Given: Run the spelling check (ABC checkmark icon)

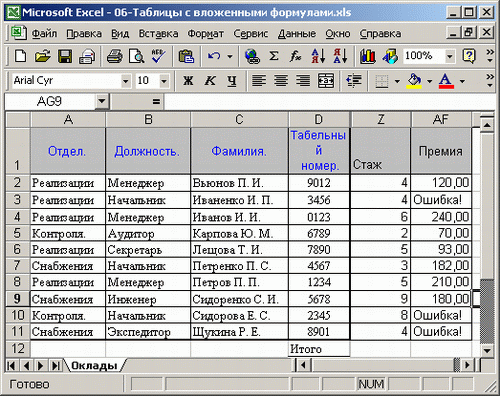Looking at the screenshot, I should click(x=158, y=56).
